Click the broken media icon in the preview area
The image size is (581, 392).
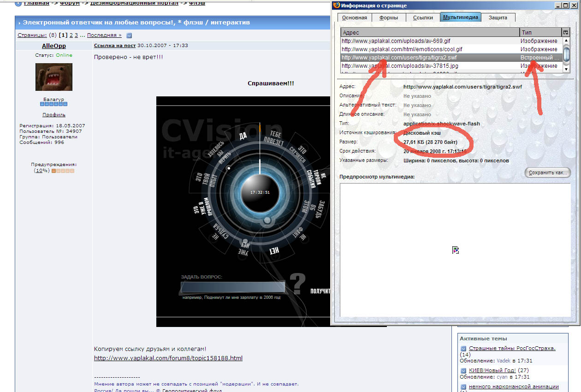coord(456,250)
